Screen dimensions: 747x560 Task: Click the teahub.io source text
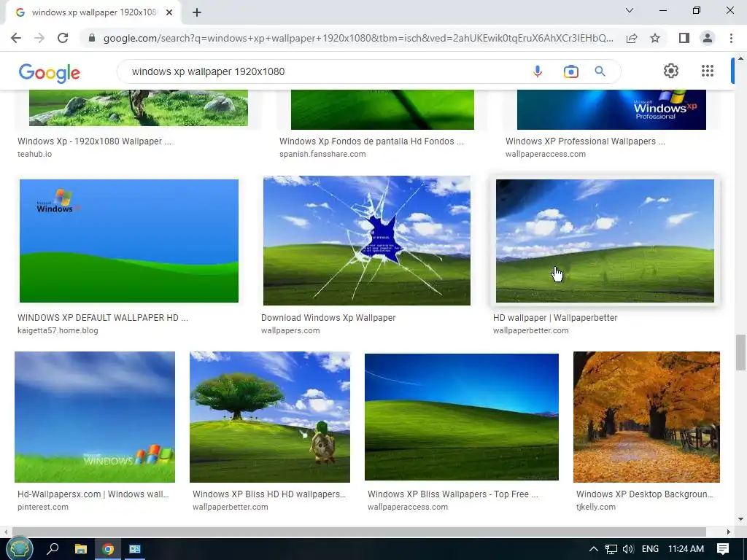pos(34,155)
